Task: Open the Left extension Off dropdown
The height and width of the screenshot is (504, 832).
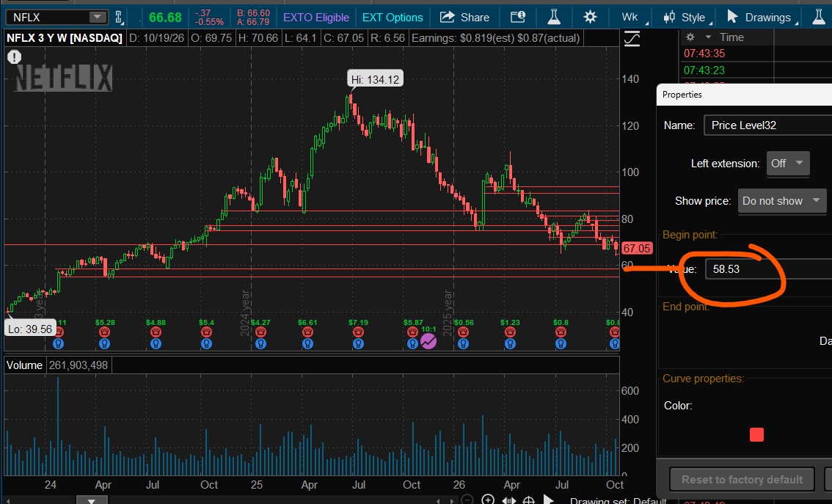Action: tap(788, 164)
